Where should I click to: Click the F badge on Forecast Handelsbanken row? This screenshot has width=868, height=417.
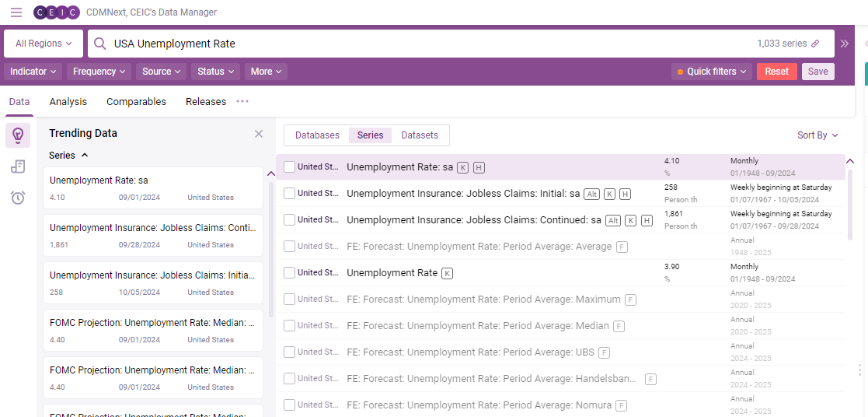tap(651, 380)
